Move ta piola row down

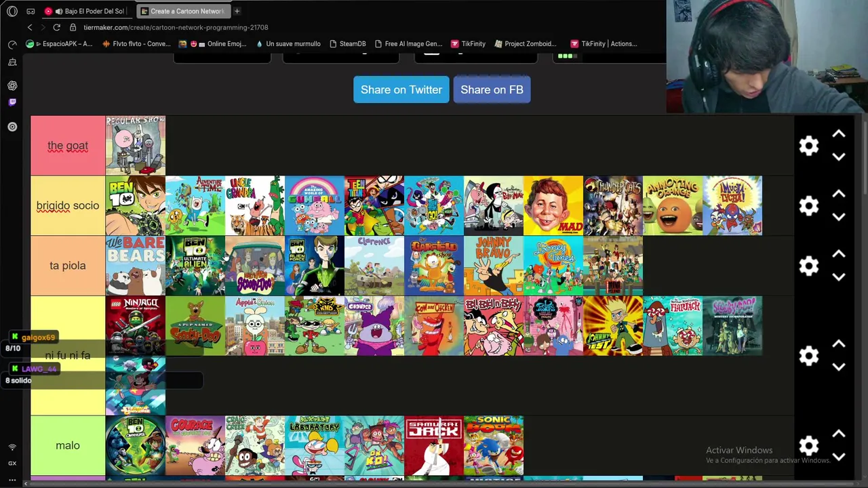(x=839, y=277)
